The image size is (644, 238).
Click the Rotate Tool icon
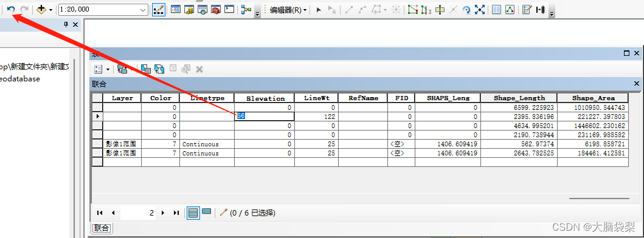click(466, 10)
